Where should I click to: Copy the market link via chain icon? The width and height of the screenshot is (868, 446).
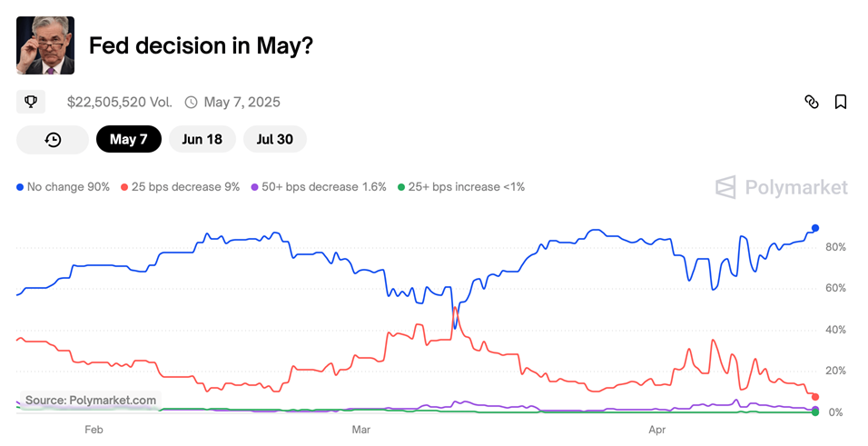point(812,102)
